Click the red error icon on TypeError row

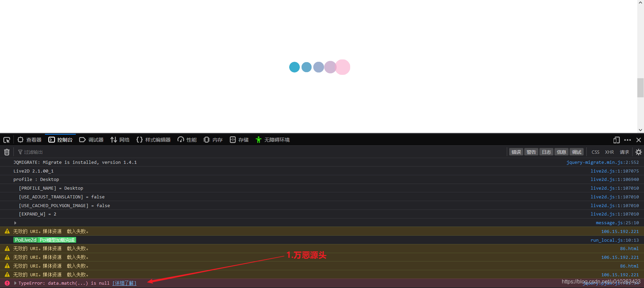coord(7,283)
